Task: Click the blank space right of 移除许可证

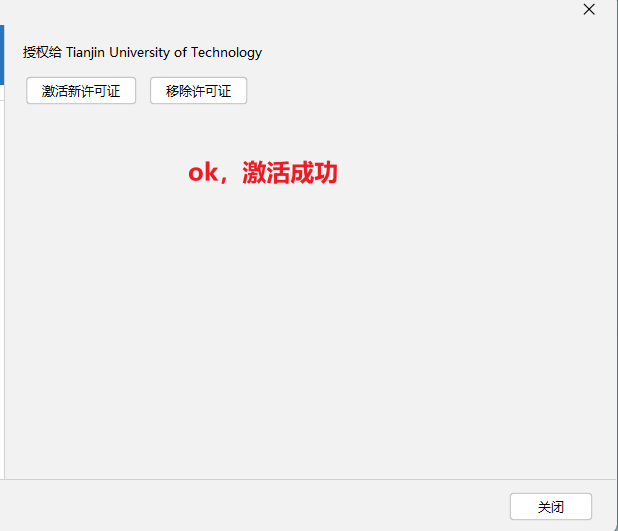Action: (420, 91)
